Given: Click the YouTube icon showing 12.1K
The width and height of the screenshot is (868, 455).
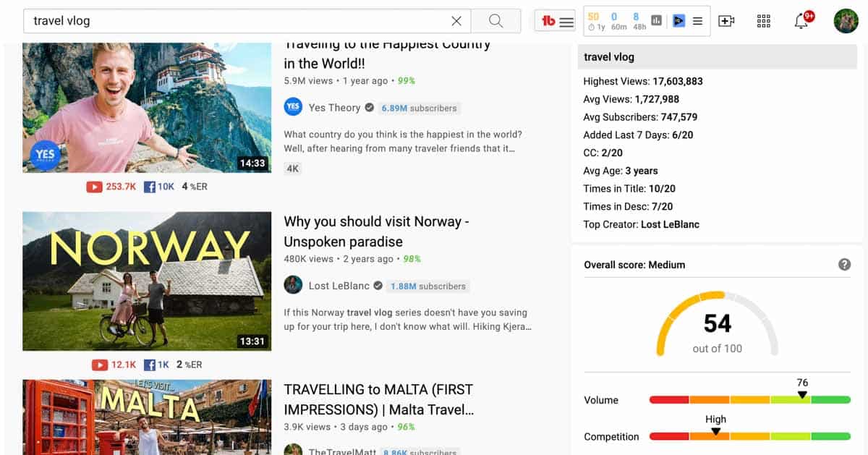Looking at the screenshot, I should (x=99, y=365).
